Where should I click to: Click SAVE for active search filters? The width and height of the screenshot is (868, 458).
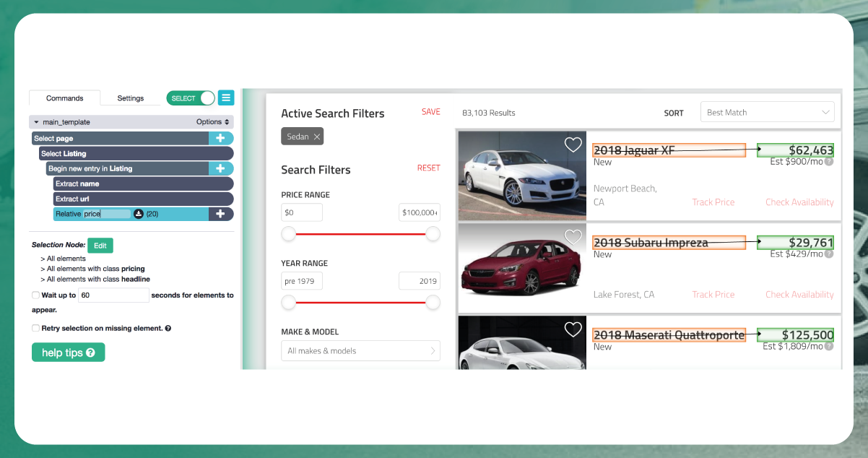click(431, 112)
